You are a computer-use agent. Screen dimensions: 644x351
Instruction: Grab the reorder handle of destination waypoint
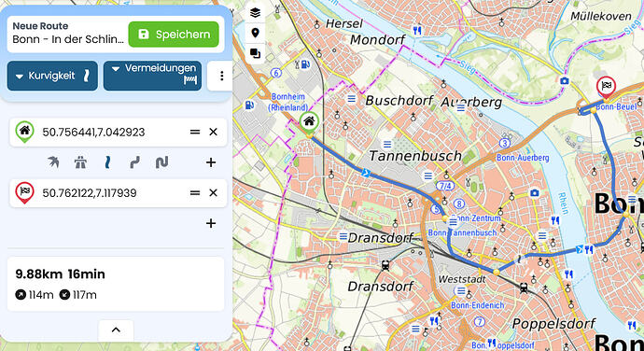[195, 192]
